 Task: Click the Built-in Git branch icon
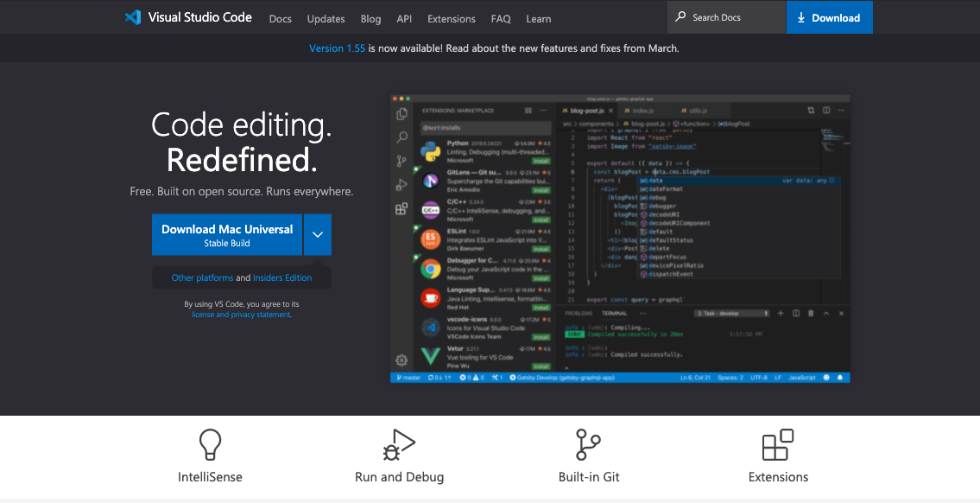pos(587,445)
